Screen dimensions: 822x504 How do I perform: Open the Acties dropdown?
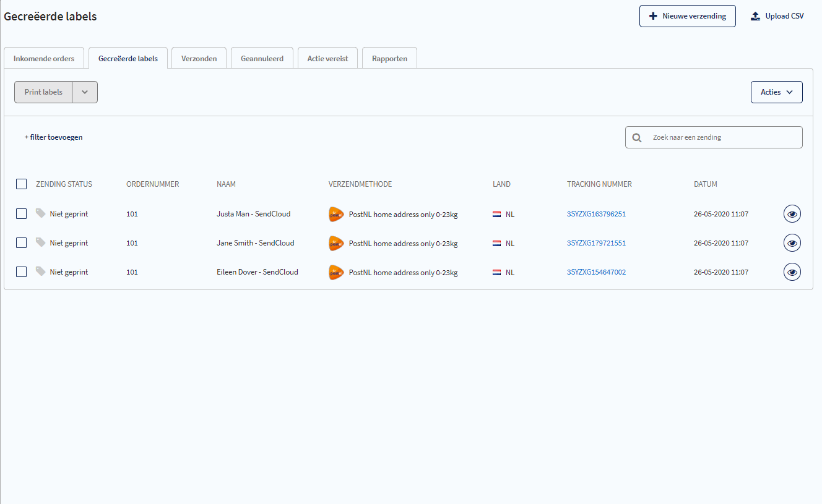777,92
